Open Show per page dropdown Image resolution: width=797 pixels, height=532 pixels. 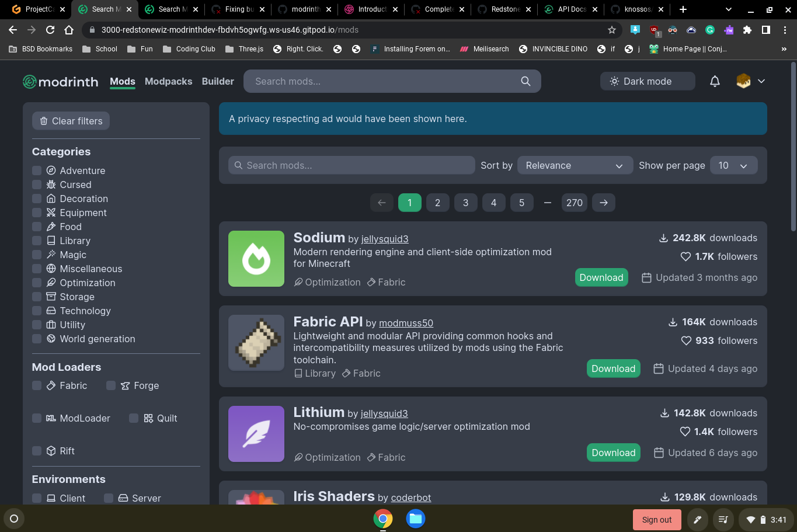[x=734, y=165]
